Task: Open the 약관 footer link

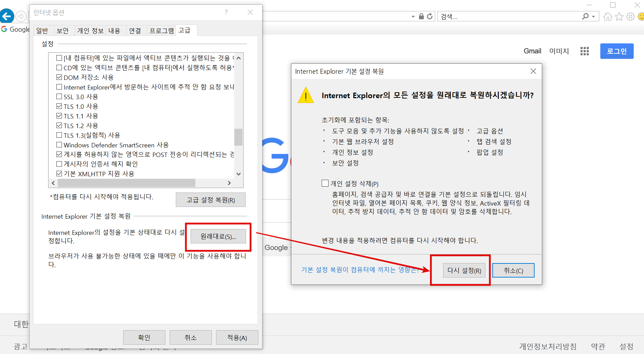Action: [x=598, y=346]
